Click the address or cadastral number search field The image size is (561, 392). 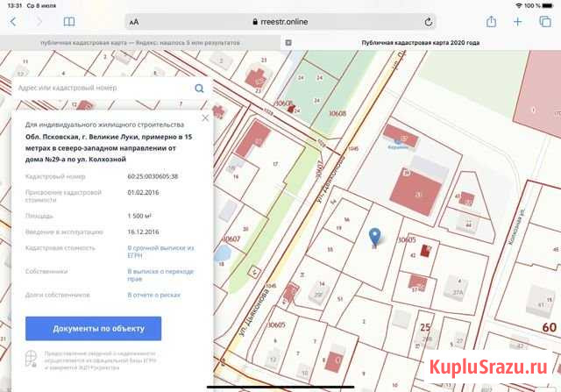tap(103, 88)
